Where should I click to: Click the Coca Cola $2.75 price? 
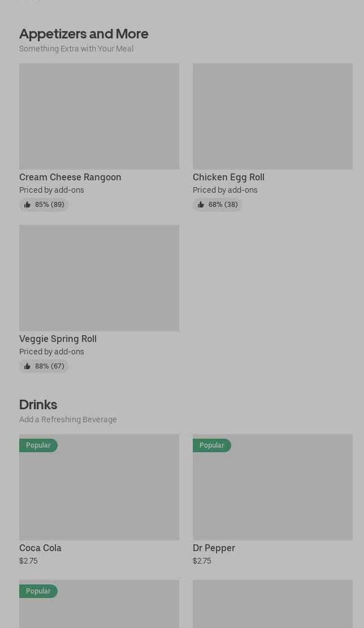pyautogui.click(x=28, y=561)
